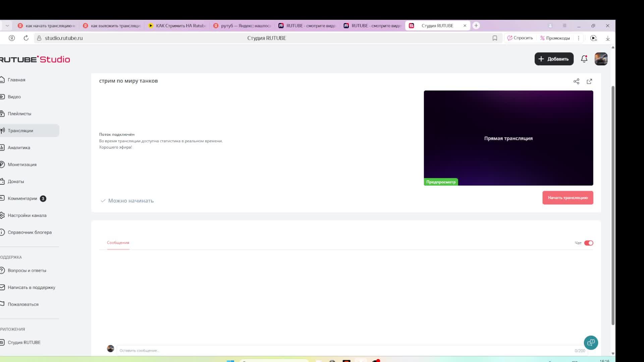Switch to the Сообщения tab
The image size is (644, 362).
coord(118,243)
